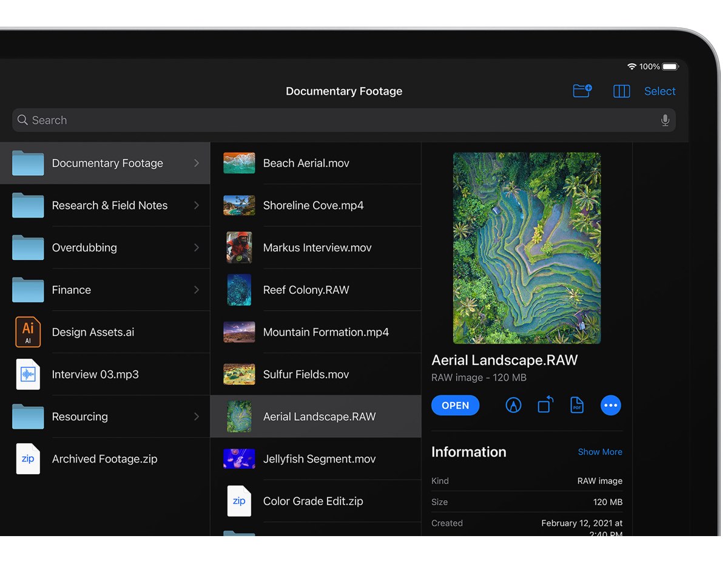This screenshot has height=561, width=728.
Task: Switch view with the column layout icon
Action: click(x=622, y=91)
